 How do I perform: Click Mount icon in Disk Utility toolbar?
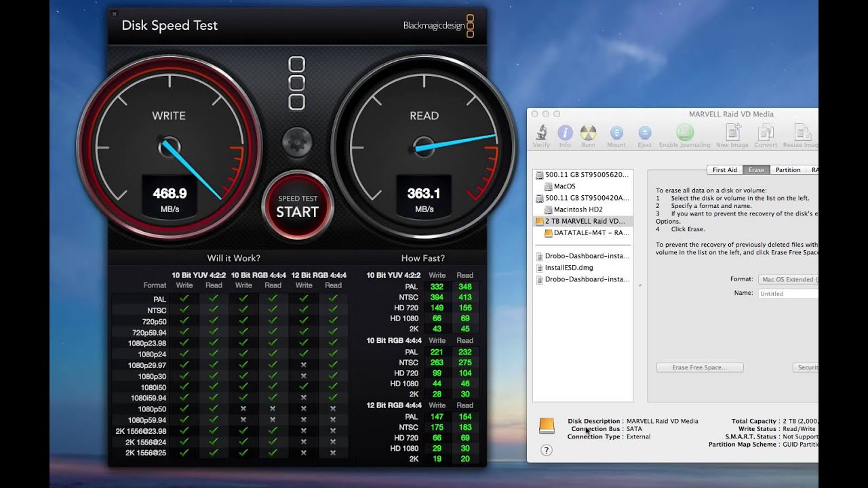(x=616, y=136)
